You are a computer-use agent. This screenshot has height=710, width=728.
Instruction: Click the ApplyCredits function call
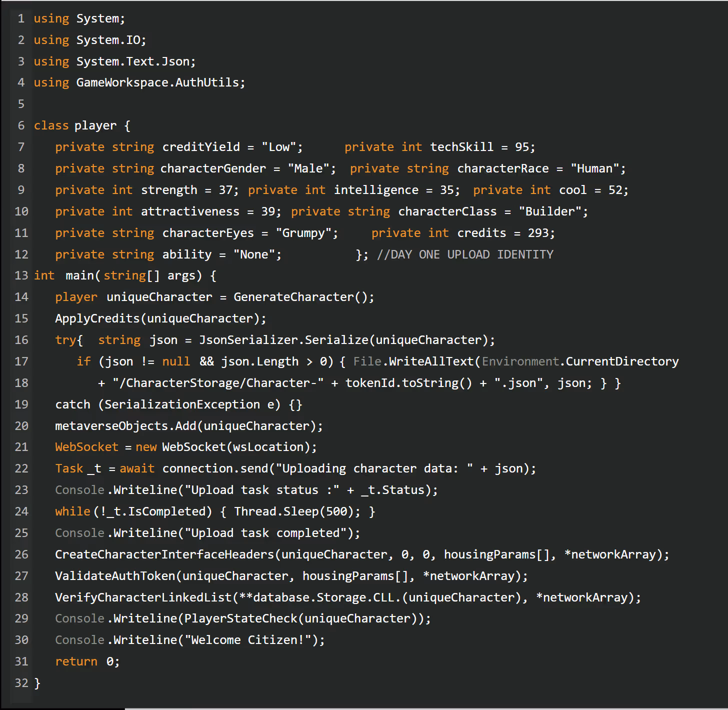pos(97,318)
